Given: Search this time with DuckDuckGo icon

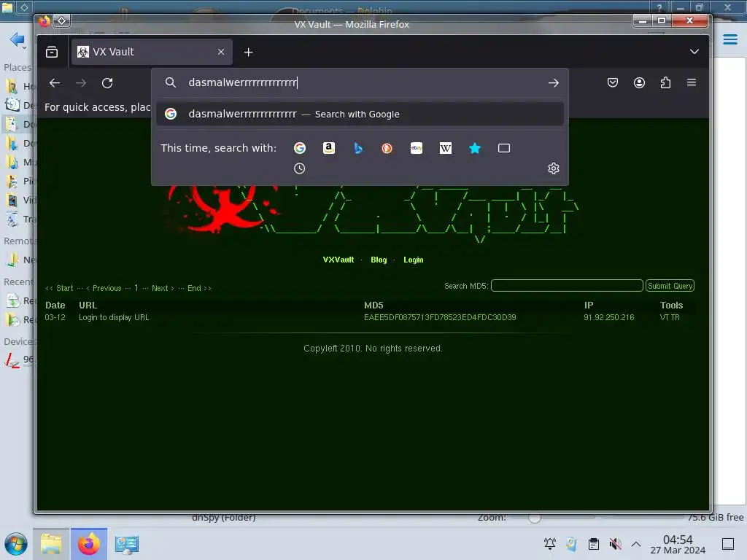Looking at the screenshot, I should point(387,148).
